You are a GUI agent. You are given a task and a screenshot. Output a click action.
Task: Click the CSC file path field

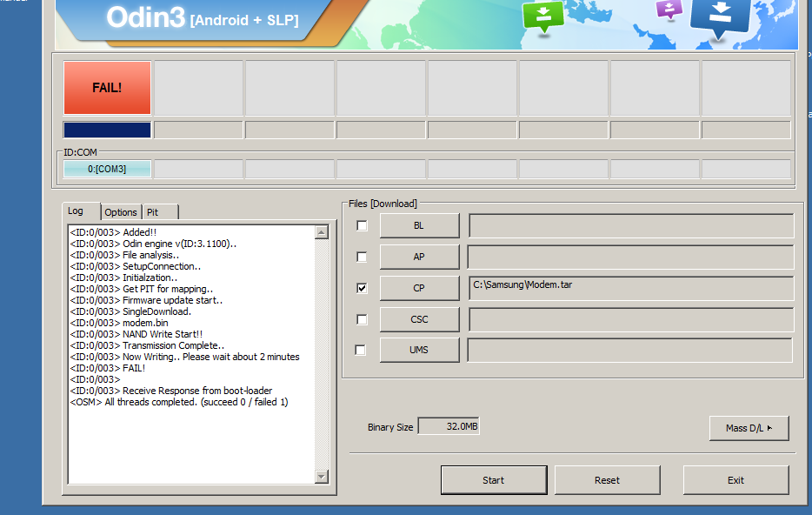click(x=631, y=319)
